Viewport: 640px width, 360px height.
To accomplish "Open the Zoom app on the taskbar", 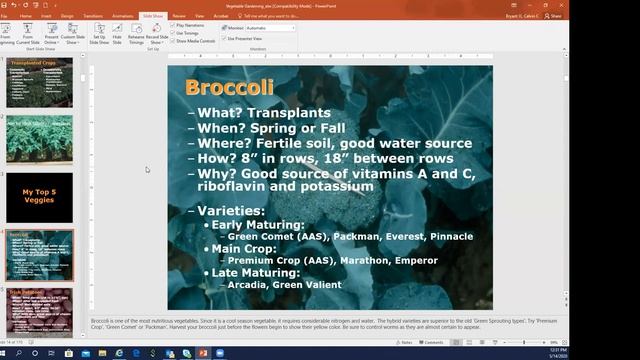I will 220,353.
